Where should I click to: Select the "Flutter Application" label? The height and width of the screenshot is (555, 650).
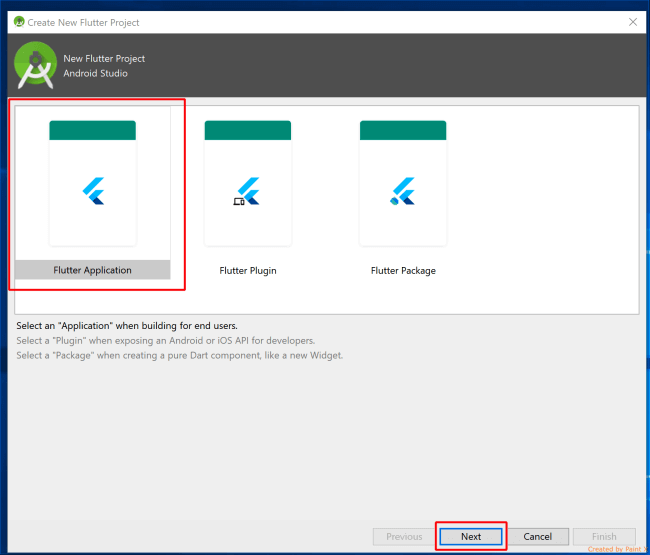(92, 270)
